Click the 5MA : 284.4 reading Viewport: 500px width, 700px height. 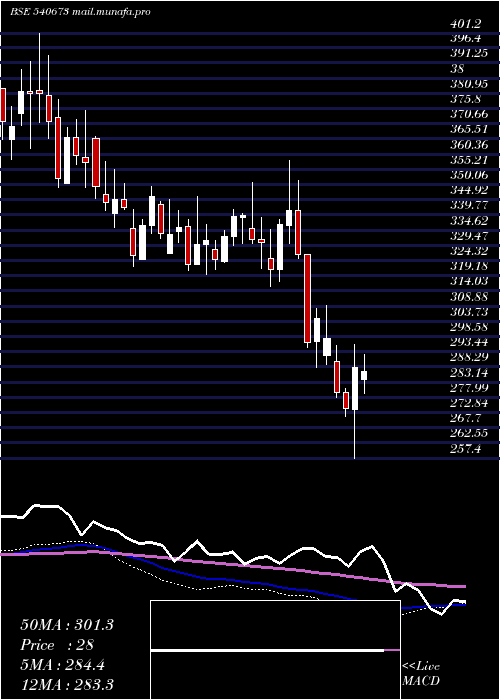tap(63, 665)
